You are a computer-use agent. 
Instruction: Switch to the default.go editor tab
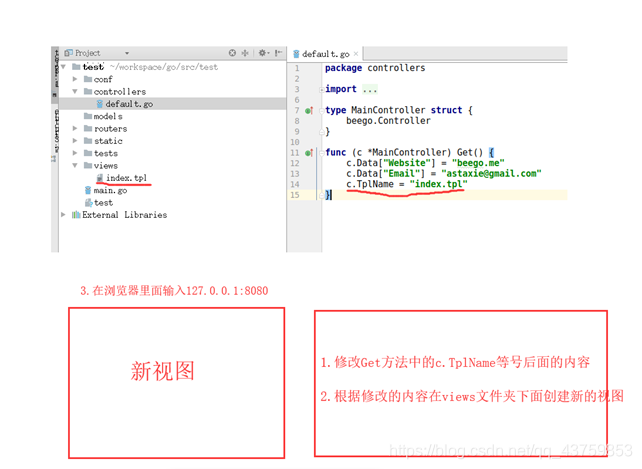tap(326, 54)
